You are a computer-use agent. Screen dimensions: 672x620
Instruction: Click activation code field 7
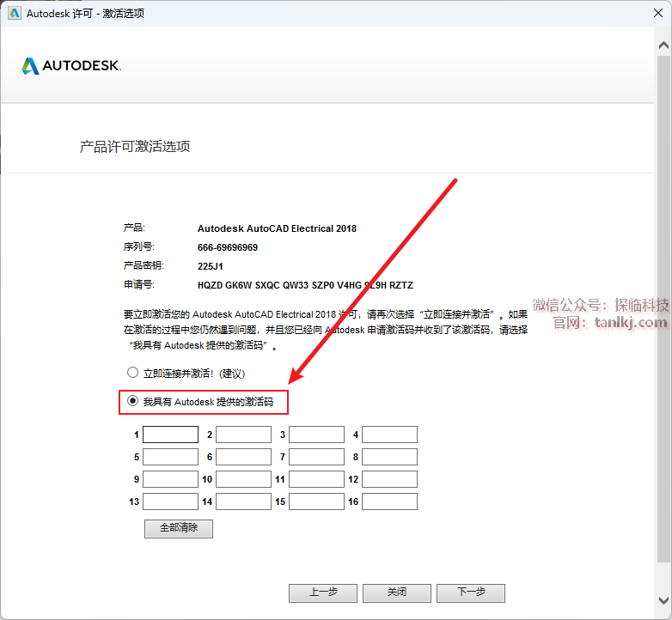pos(317,457)
